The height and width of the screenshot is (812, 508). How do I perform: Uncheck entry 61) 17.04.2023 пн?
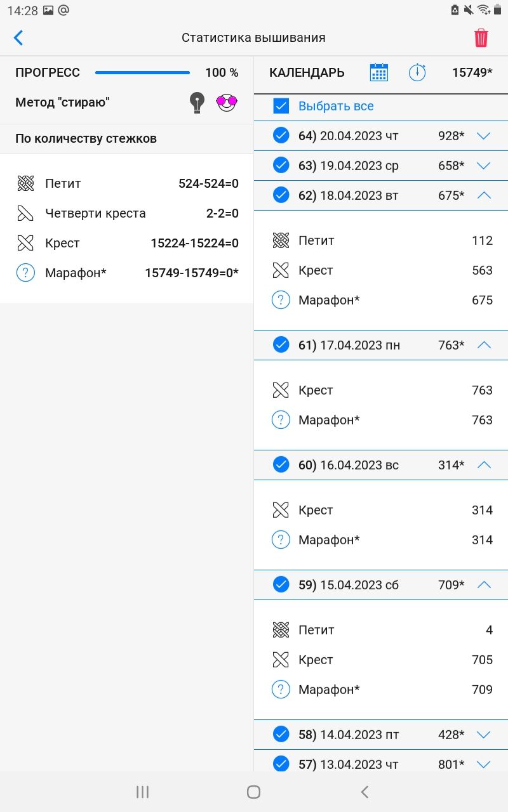coord(281,344)
